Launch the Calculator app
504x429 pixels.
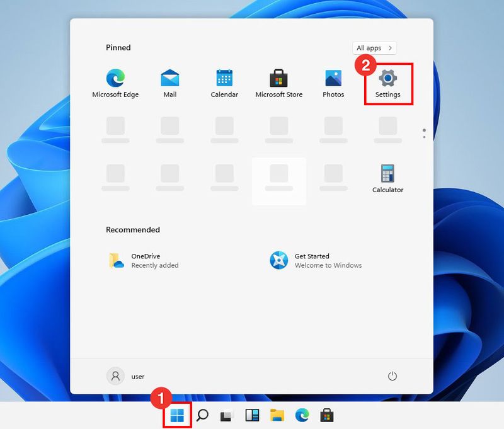point(387,179)
